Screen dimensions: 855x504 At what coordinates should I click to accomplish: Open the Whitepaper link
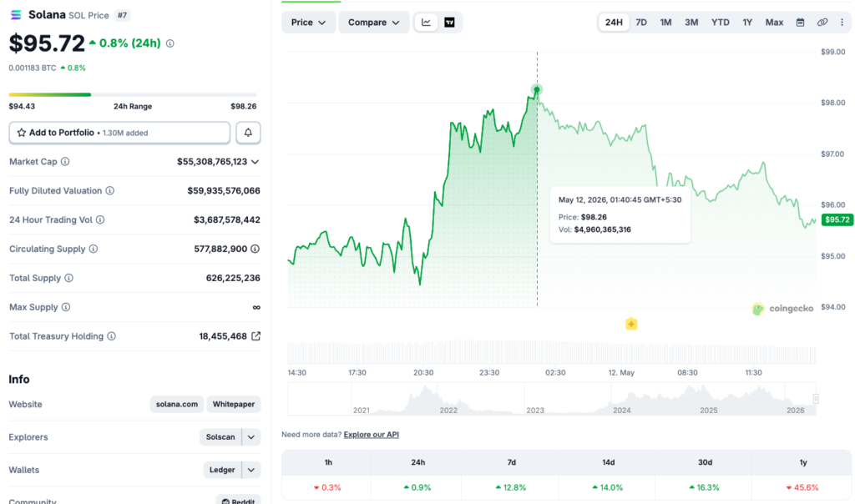234,405
